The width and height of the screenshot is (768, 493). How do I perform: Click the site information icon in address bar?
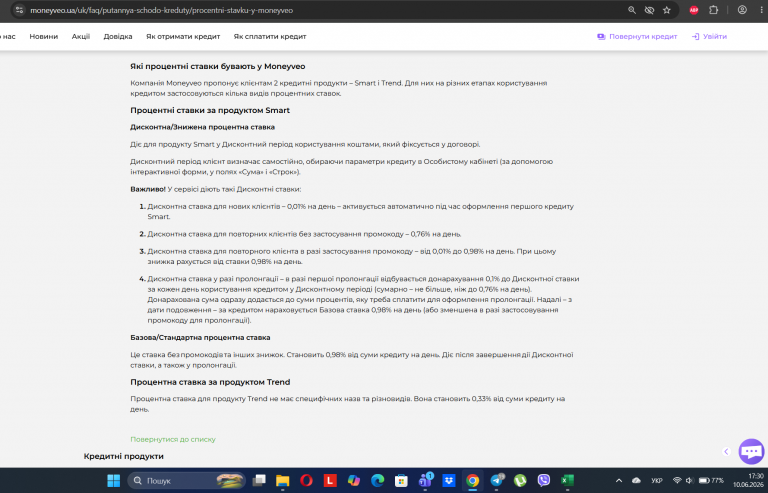(x=19, y=10)
